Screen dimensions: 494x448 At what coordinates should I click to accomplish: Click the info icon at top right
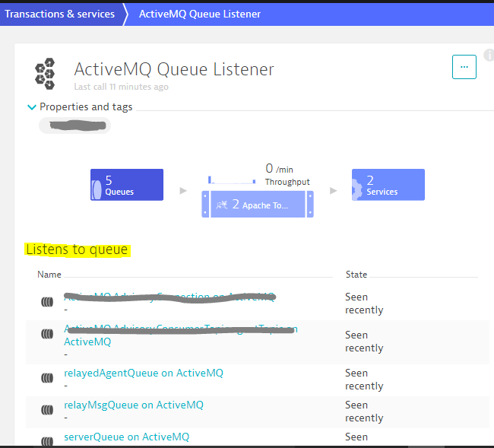(x=489, y=56)
